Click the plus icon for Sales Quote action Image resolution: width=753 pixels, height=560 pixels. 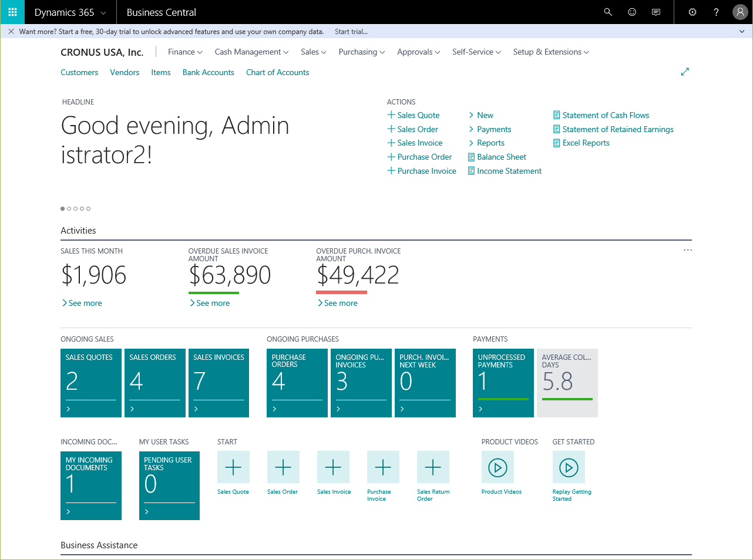coord(391,115)
